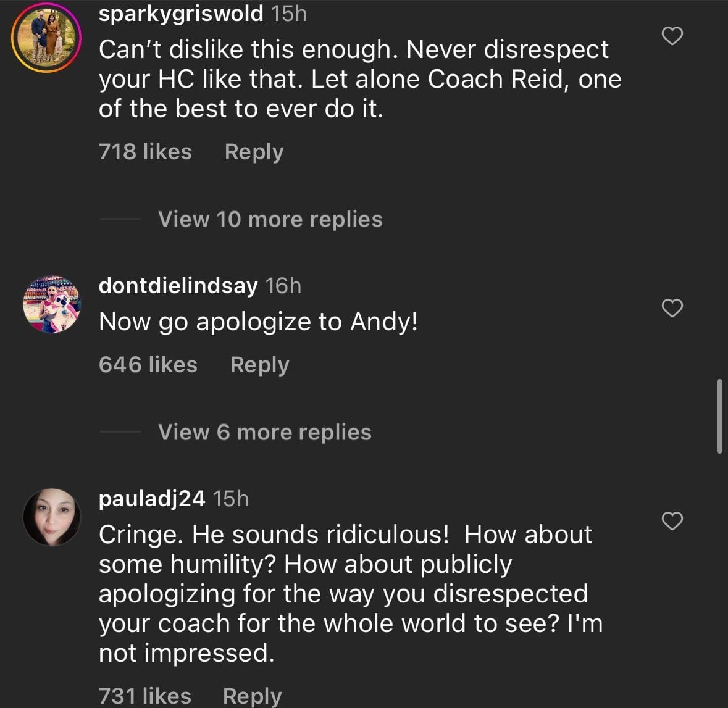728x708 pixels.
Task: Like sparkygriswold's comment with the heart
Action: tap(672, 36)
